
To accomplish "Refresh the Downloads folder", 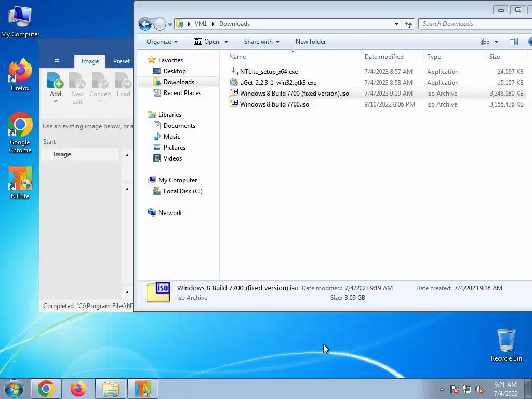I will click(408, 24).
